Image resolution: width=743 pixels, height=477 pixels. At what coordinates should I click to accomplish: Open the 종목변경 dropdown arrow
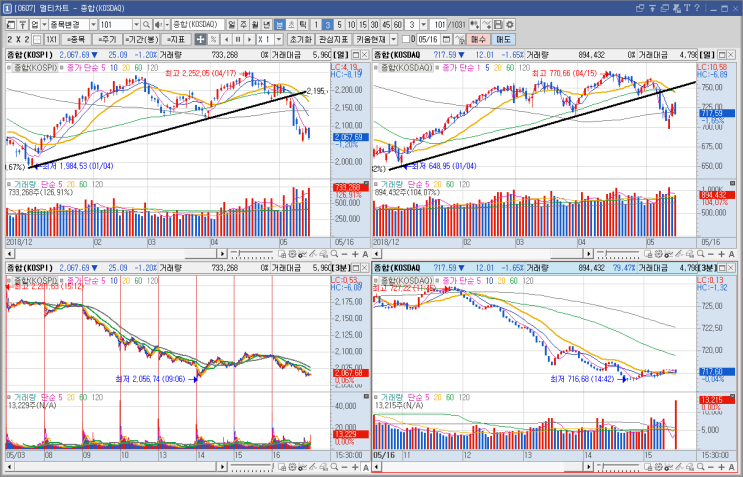tap(93, 25)
